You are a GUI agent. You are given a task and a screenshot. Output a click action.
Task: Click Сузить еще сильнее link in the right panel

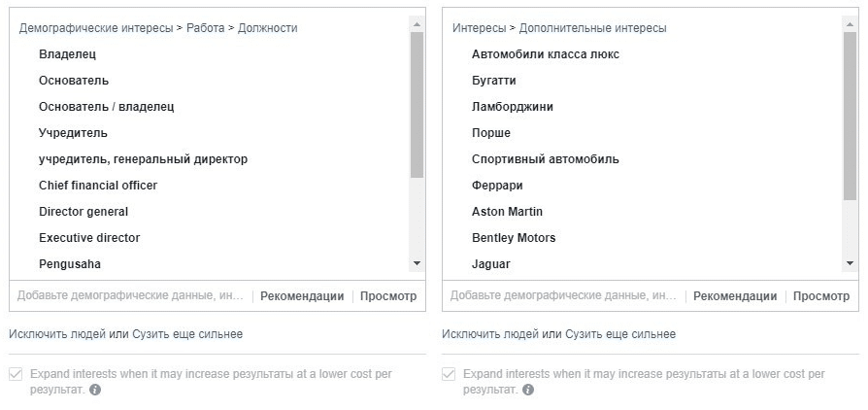(620, 334)
